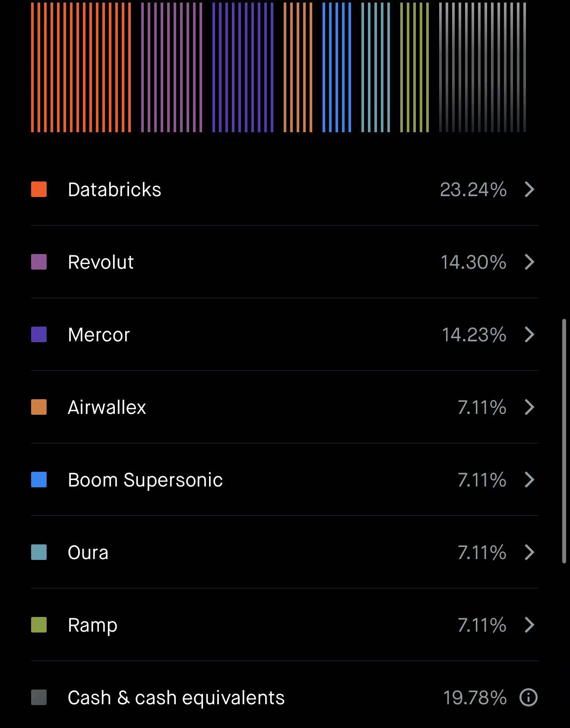The height and width of the screenshot is (728, 570).
Task: Select the Airwallex holding label
Action: pos(107,407)
